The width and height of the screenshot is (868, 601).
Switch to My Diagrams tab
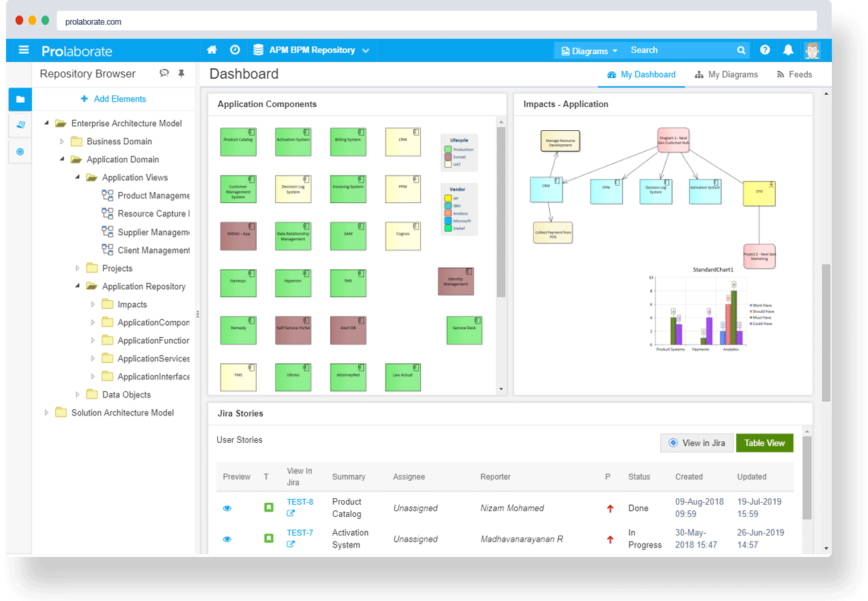coord(726,75)
